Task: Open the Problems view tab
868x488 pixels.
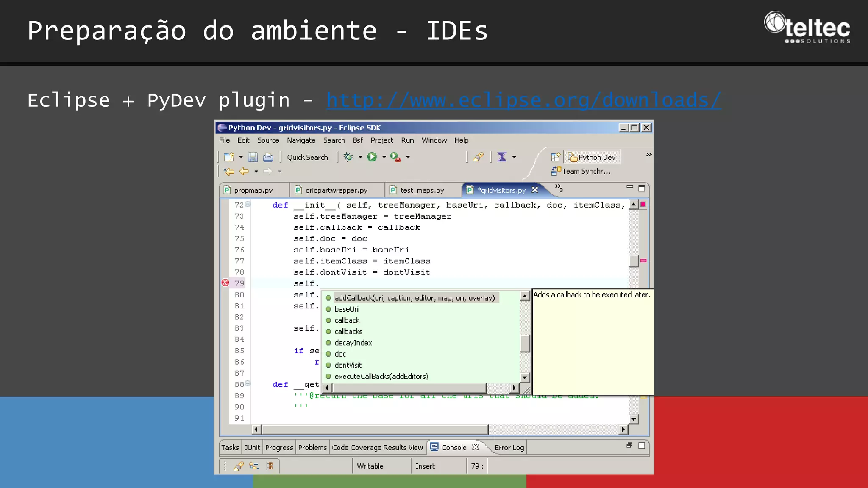Action: (312, 447)
